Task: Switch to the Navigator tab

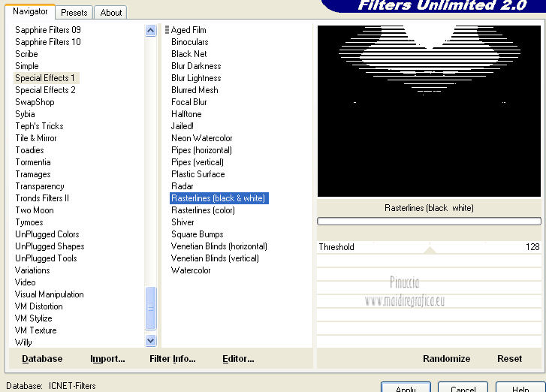Action: (30, 11)
